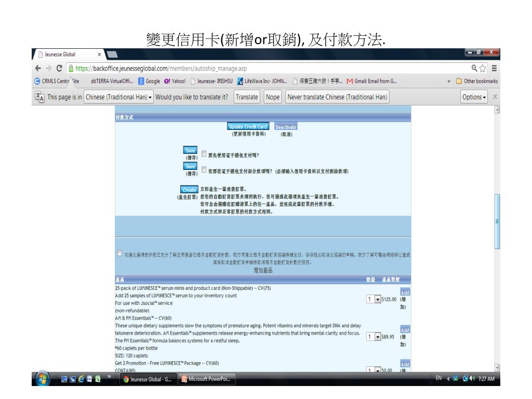
Task: Switch to Microsoft PowerPoint taskbar button
Action: (x=207, y=379)
